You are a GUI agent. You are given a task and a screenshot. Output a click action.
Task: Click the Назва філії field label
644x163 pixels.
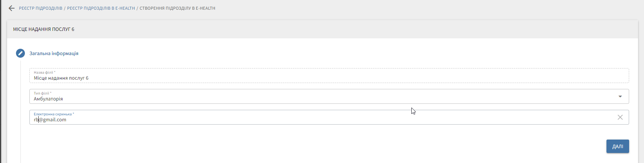(x=44, y=73)
